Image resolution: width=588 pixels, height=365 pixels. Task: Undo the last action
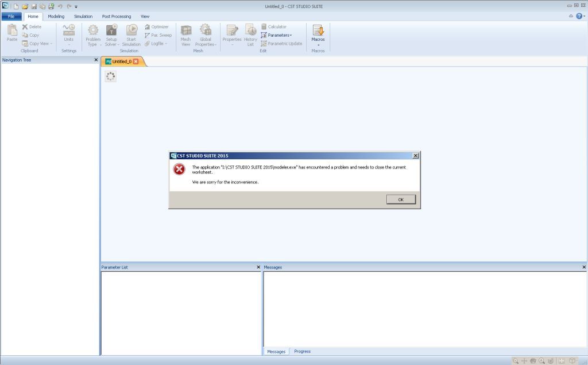pyautogui.click(x=60, y=6)
